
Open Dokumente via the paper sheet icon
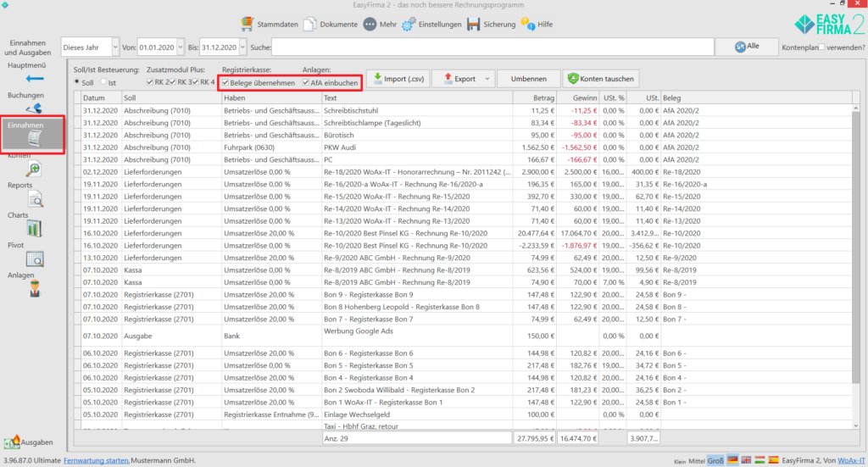click(x=310, y=24)
